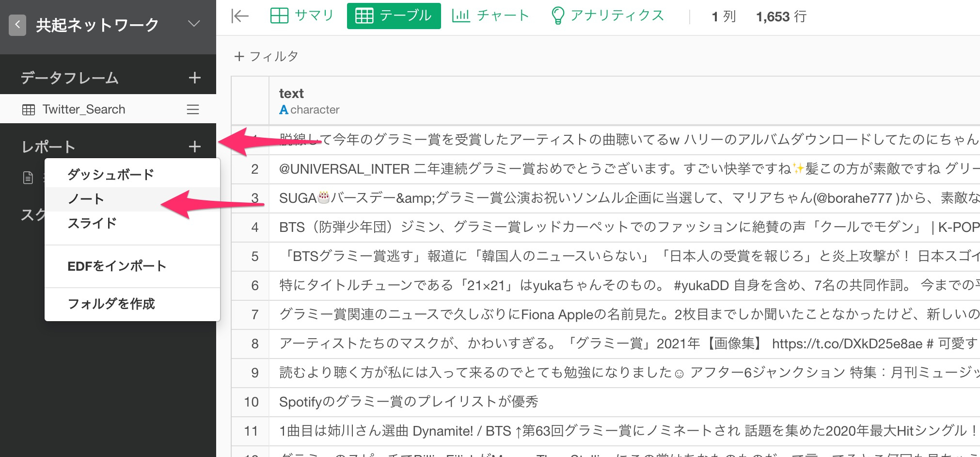The width and height of the screenshot is (980, 457).
Task: Choose ダッシュボード from the report menu
Action: pos(132,174)
